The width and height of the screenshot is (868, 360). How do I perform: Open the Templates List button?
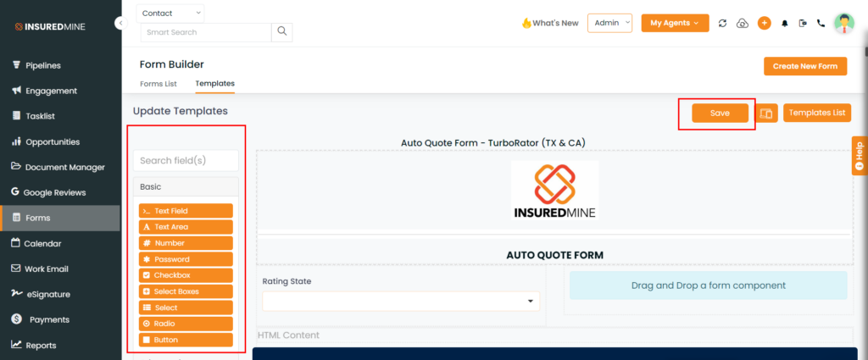817,113
